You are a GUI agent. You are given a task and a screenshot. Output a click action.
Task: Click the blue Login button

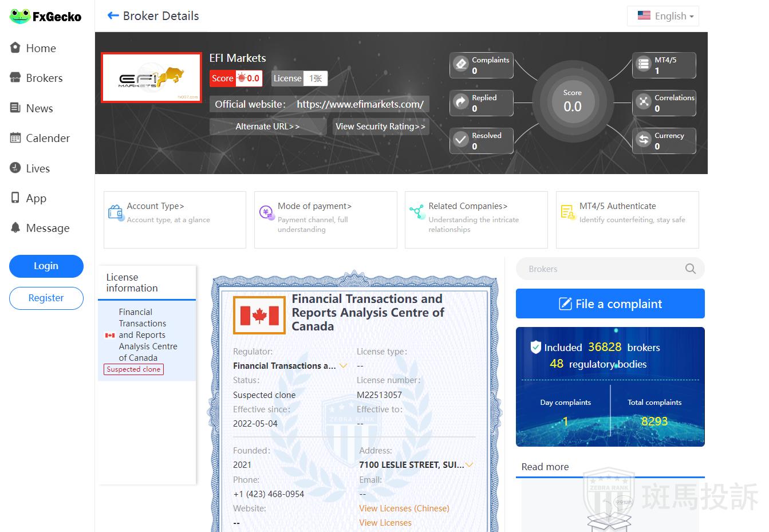coord(46,266)
